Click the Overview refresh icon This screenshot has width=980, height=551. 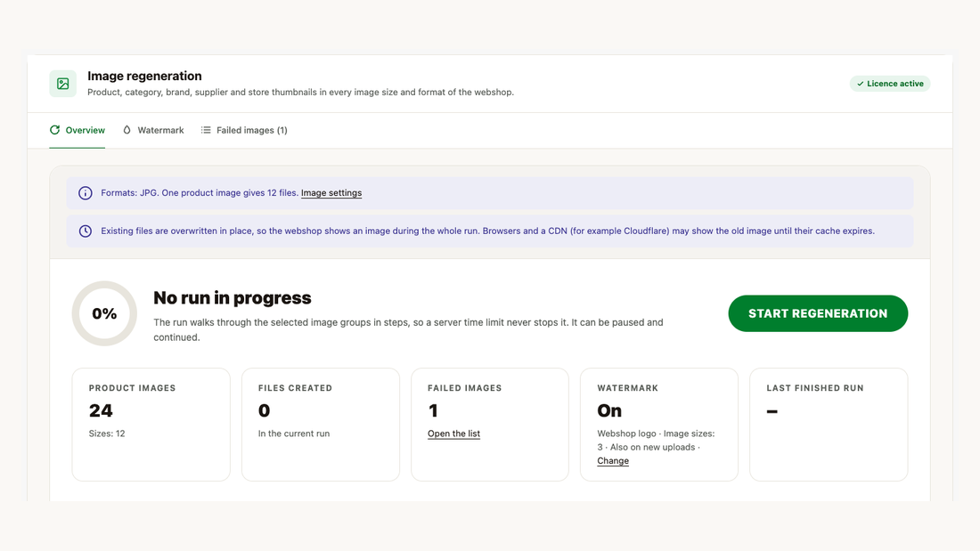pos(55,130)
